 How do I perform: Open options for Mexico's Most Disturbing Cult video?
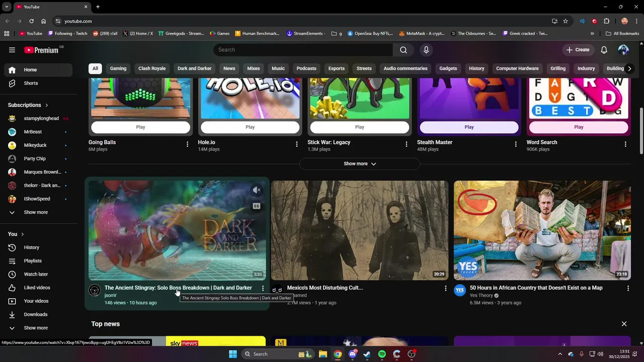pos(445,288)
